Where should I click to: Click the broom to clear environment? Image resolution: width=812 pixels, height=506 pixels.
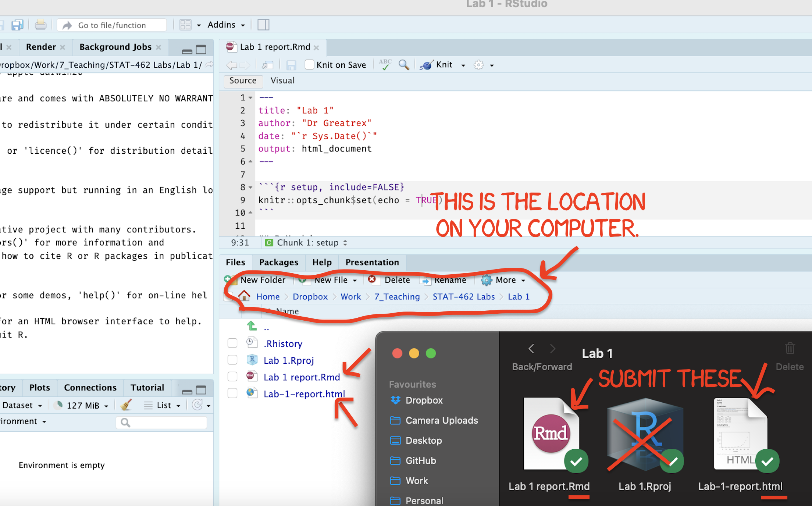point(126,405)
